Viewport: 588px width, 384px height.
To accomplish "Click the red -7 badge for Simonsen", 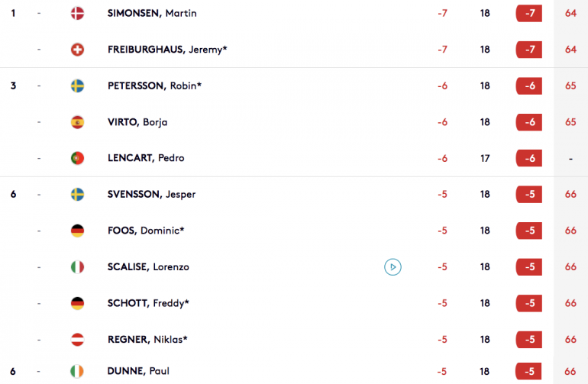I will 528,14.
